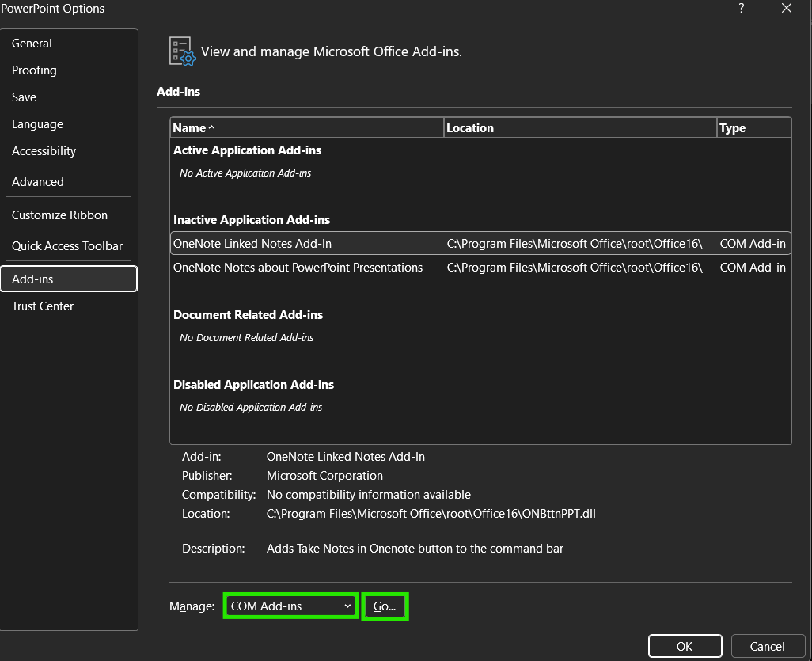Cancel the PowerPoint Options dialog
Screen dimensions: 812x661
point(768,647)
